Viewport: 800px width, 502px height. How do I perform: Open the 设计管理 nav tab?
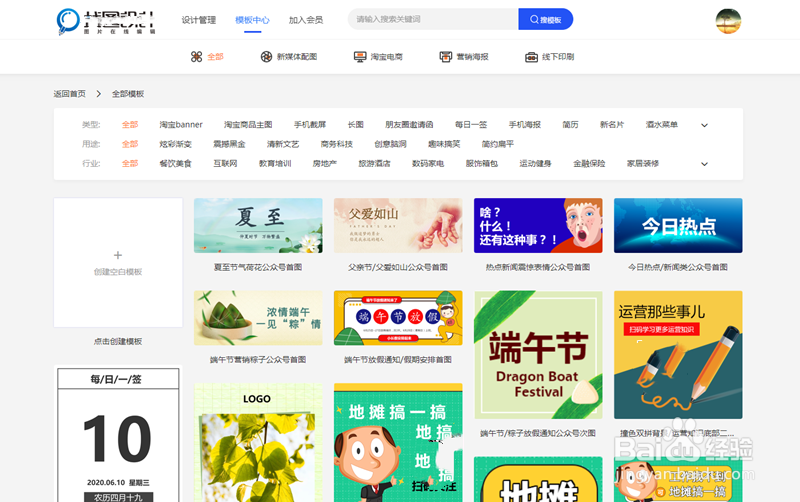pyautogui.click(x=198, y=20)
